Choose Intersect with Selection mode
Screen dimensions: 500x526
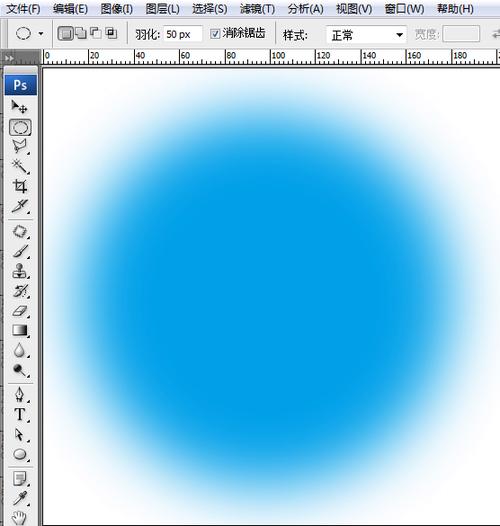click(111, 33)
